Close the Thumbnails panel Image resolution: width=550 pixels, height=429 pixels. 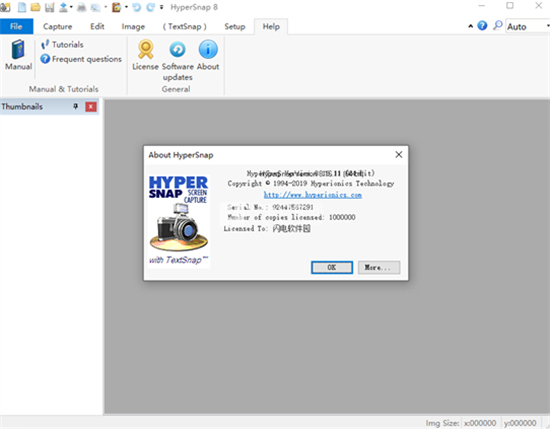click(x=91, y=107)
